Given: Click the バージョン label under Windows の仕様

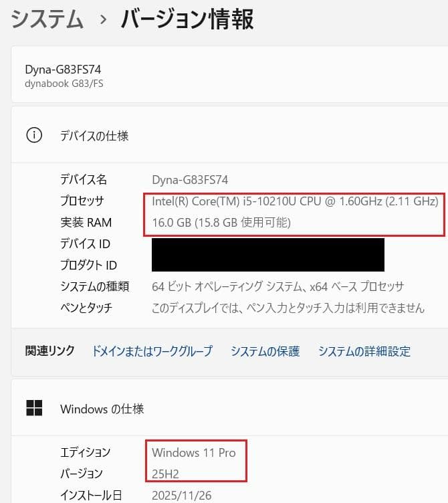Looking at the screenshot, I should [x=82, y=474].
